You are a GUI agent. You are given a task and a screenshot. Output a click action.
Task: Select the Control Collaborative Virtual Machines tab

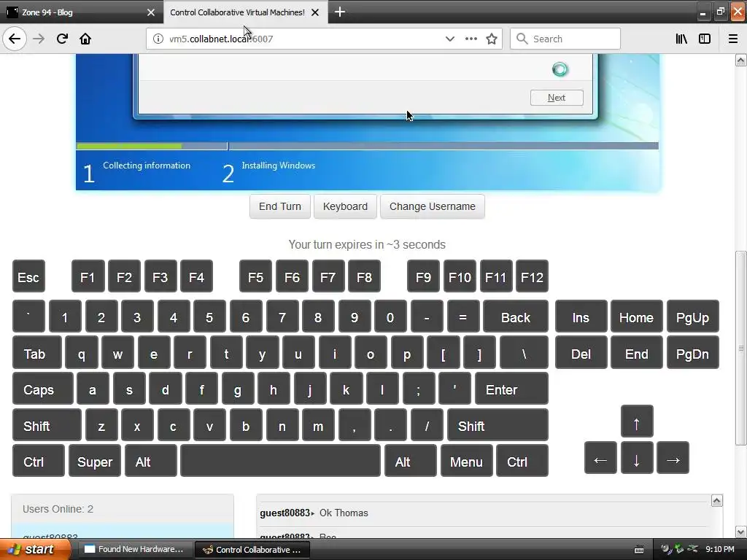click(245, 12)
